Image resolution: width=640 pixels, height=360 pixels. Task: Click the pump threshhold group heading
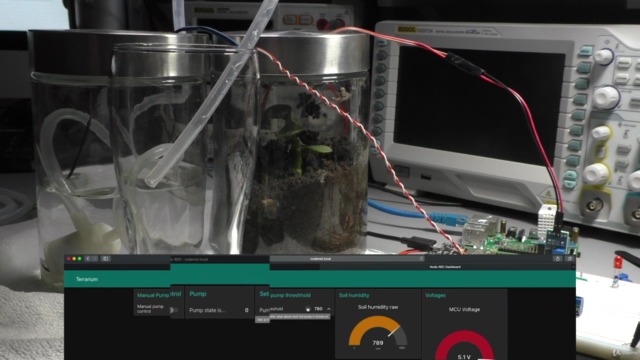pos(291,295)
